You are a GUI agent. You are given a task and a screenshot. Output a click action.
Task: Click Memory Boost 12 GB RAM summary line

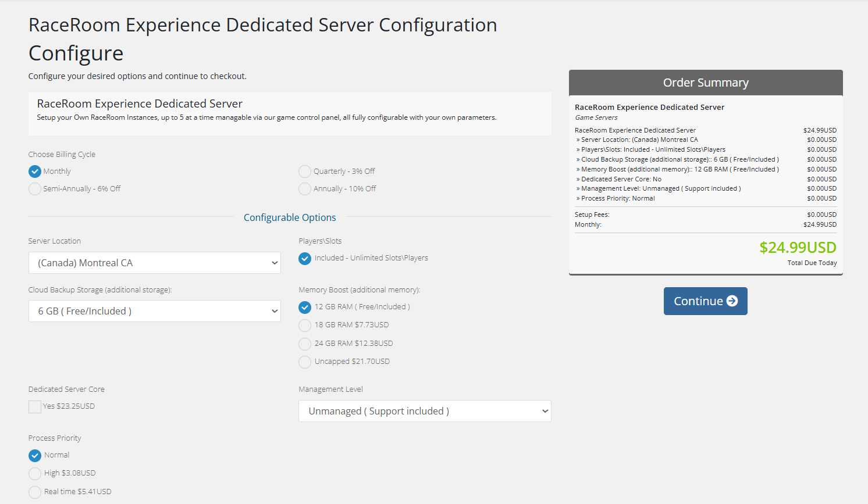[706, 169]
